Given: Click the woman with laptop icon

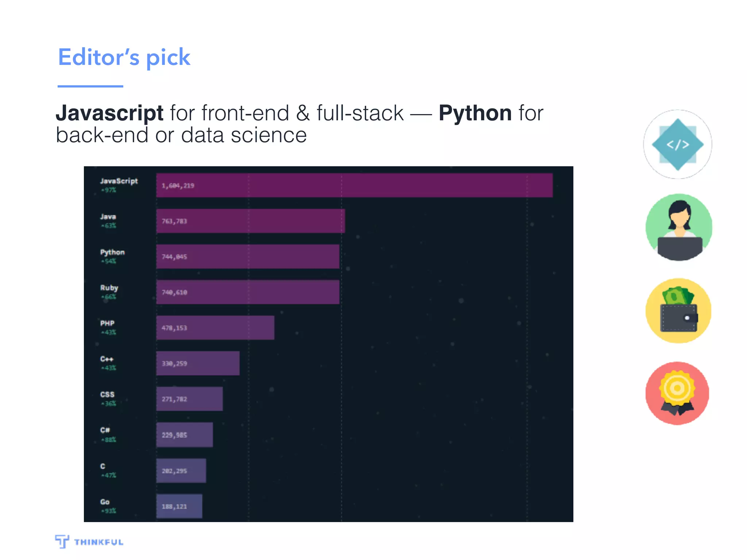Looking at the screenshot, I should pyautogui.click(x=679, y=227).
